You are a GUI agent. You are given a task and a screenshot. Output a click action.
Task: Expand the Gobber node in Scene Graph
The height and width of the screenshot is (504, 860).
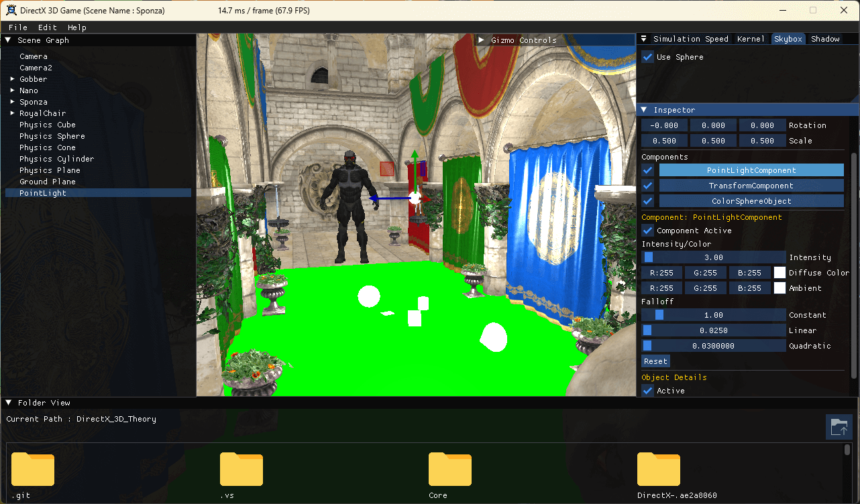(x=11, y=78)
